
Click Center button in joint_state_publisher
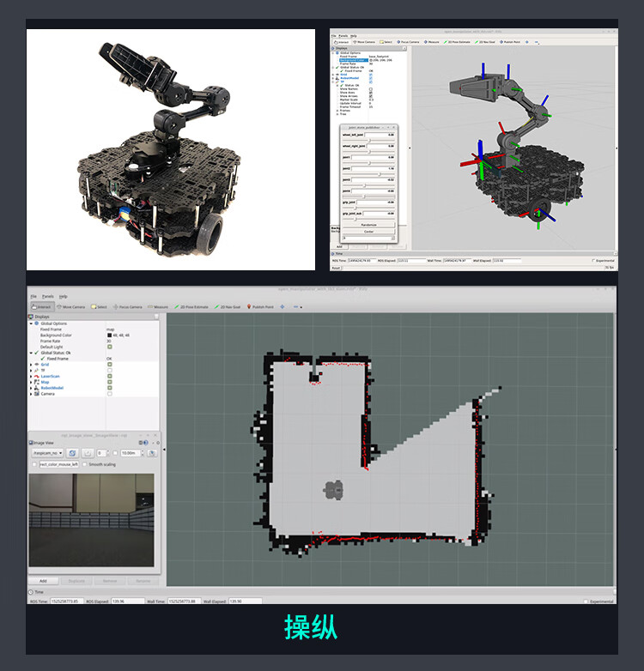[368, 232]
